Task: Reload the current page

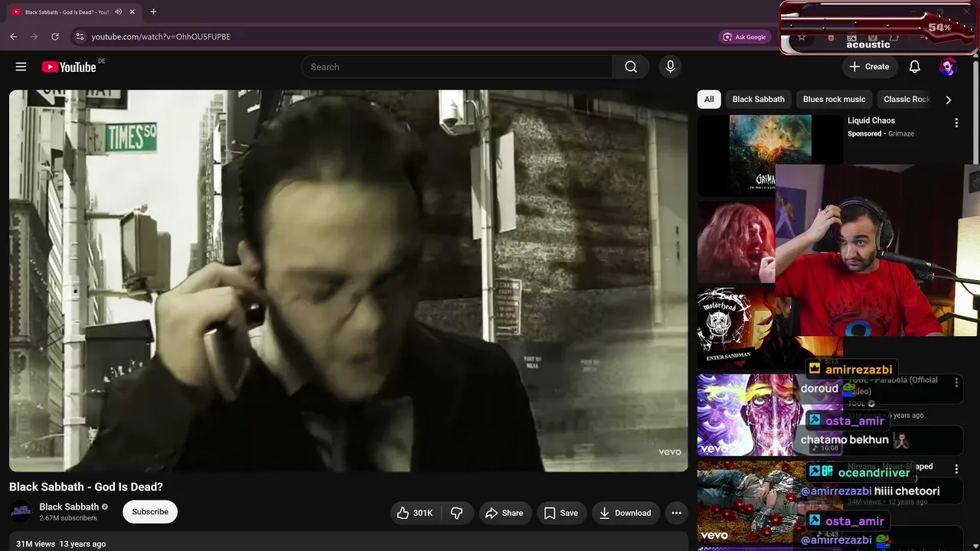Action: (x=55, y=37)
